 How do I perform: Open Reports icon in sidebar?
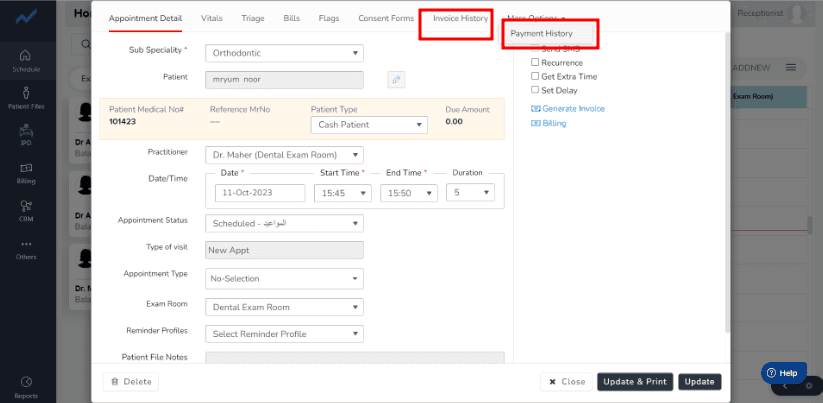click(26, 381)
